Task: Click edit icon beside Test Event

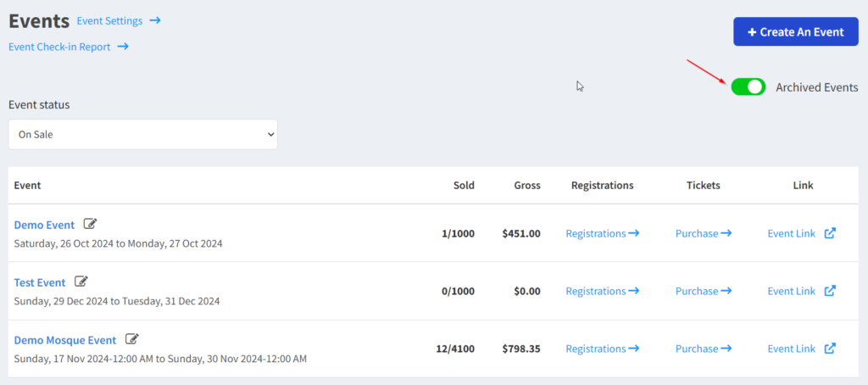Action: pos(81,282)
